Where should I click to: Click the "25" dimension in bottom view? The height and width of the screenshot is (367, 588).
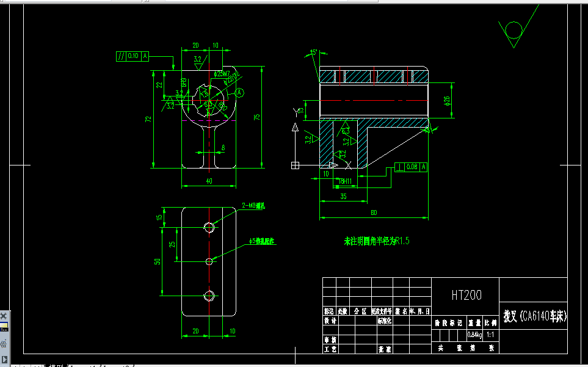pos(172,244)
